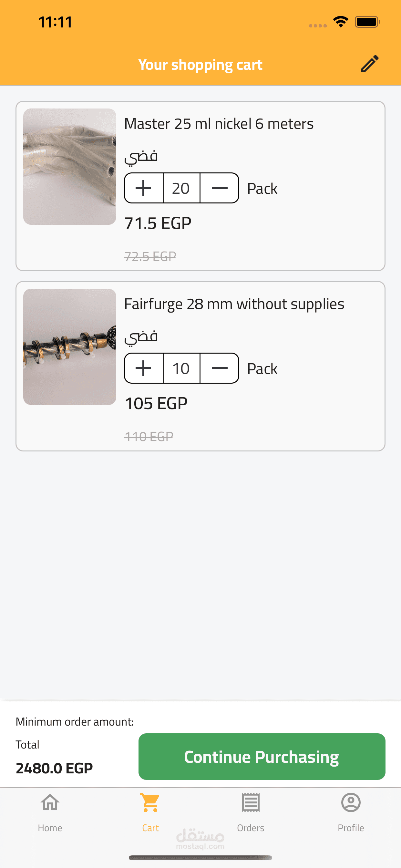
Task: Tap the 2480.0 EGP total amount
Action: [x=54, y=768]
